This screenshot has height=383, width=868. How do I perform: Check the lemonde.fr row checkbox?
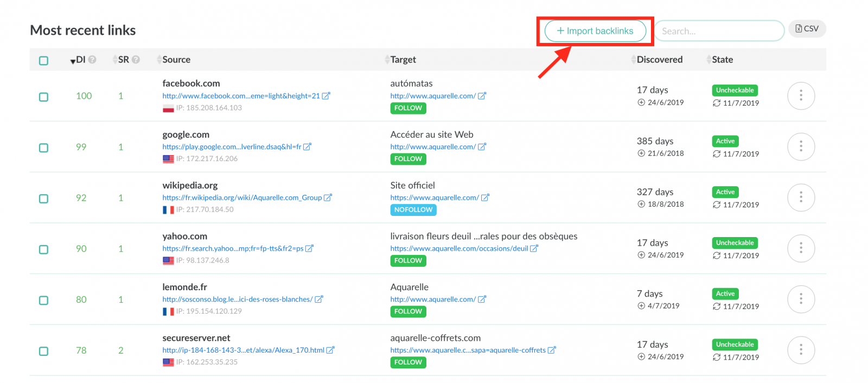(43, 300)
